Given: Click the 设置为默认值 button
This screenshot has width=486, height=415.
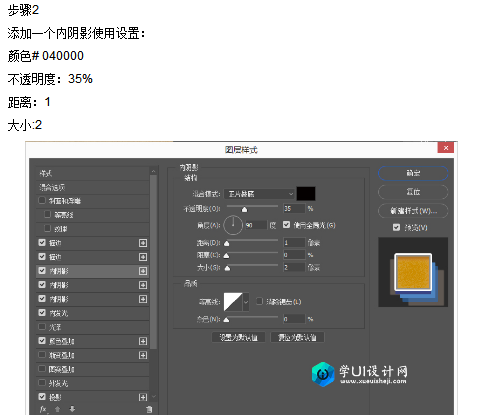Looking at the screenshot, I should tap(238, 337).
